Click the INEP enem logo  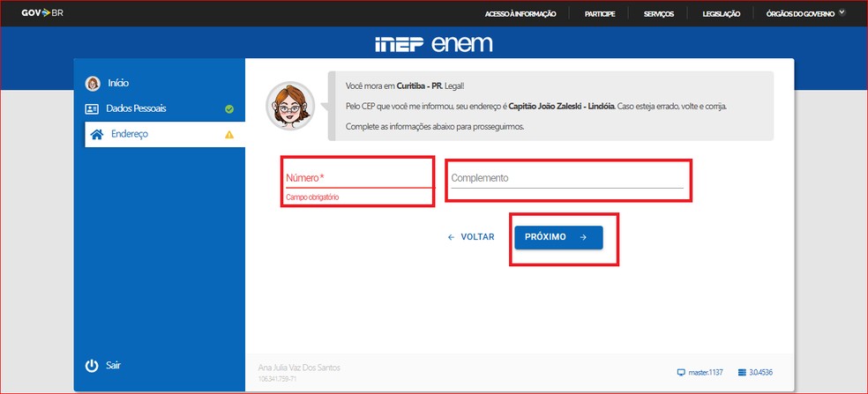coord(433,44)
